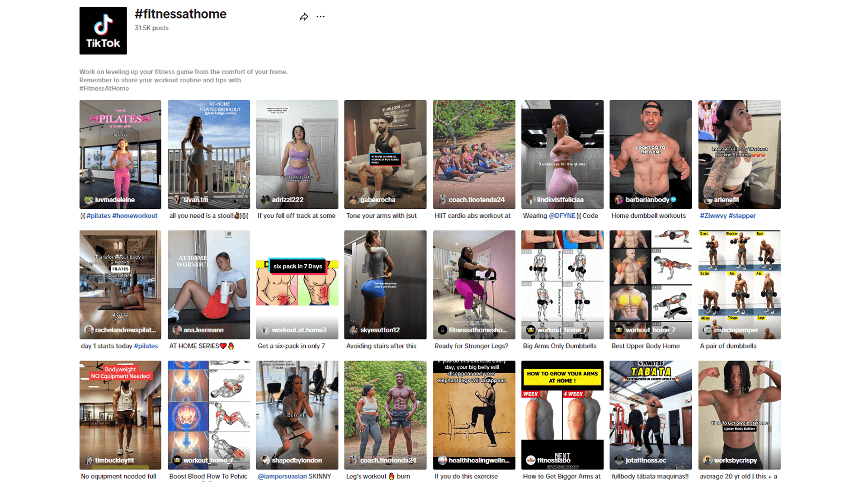868x488 pixels.
Task: Open the #Ziwwvy hashtag link
Action: coord(713,216)
